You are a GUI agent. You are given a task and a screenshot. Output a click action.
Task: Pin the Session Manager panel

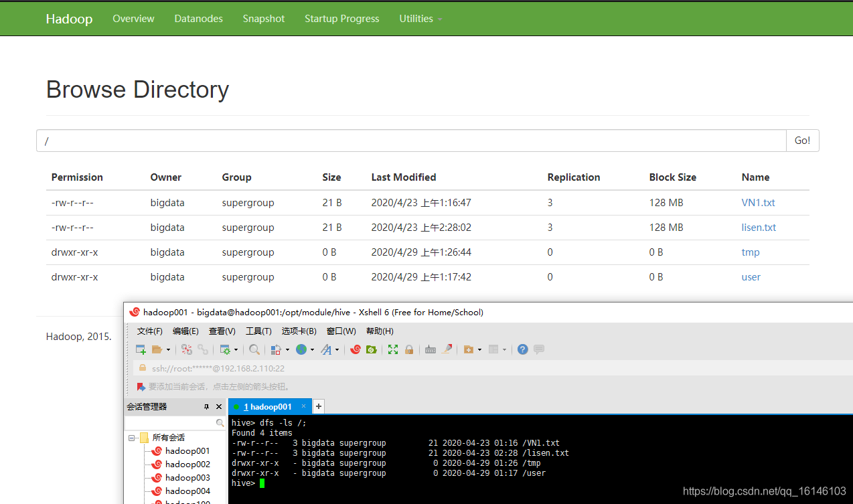tap(207, 407)
